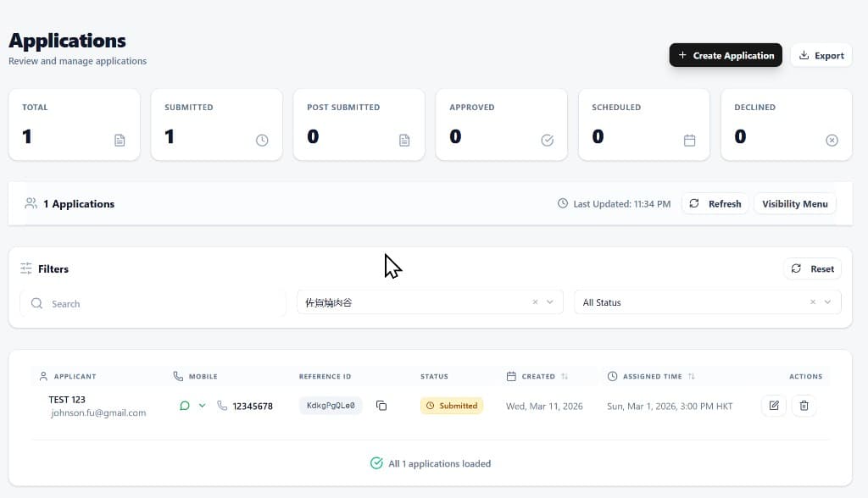This screenshot has height=498, width=868.
Task: Click the refresh icon inside Reset button
Action: [x=796, y=268]
